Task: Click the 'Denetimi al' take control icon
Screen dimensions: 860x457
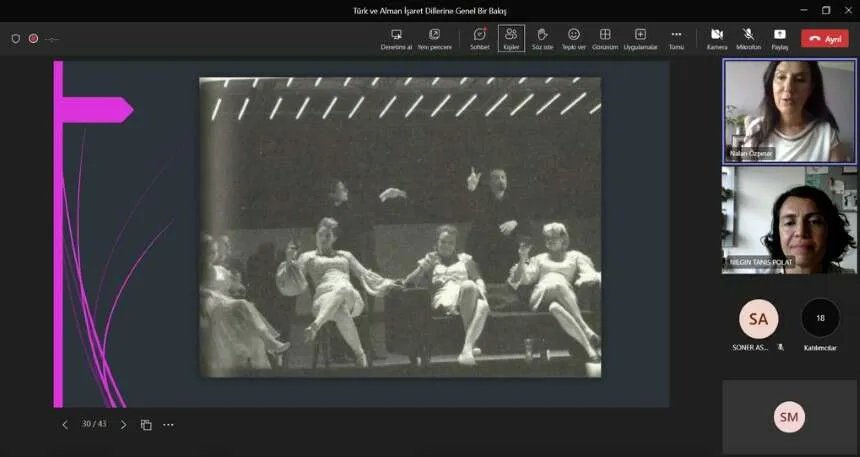Action: point(396,35)
